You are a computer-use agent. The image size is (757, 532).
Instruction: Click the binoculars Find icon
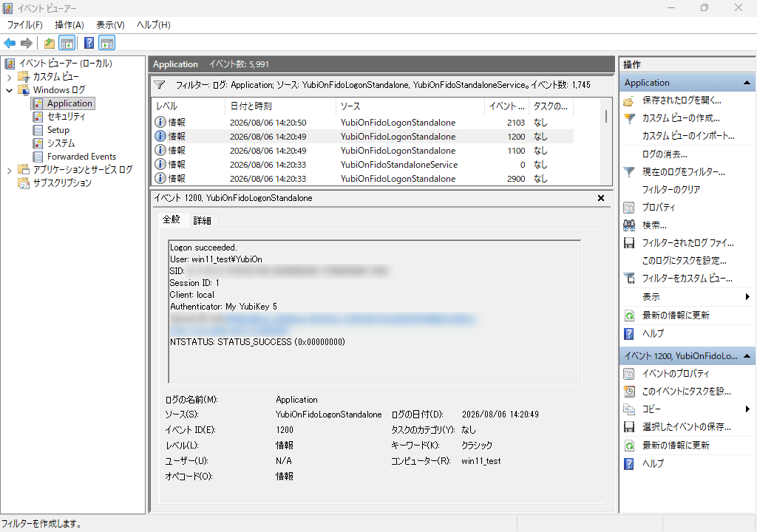[628, 225]
